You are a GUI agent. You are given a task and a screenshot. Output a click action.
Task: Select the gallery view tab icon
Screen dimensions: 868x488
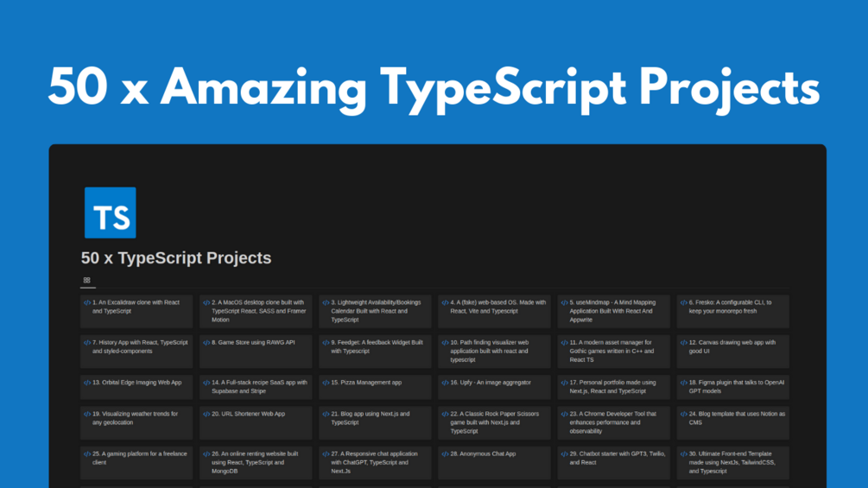point(87,281)
